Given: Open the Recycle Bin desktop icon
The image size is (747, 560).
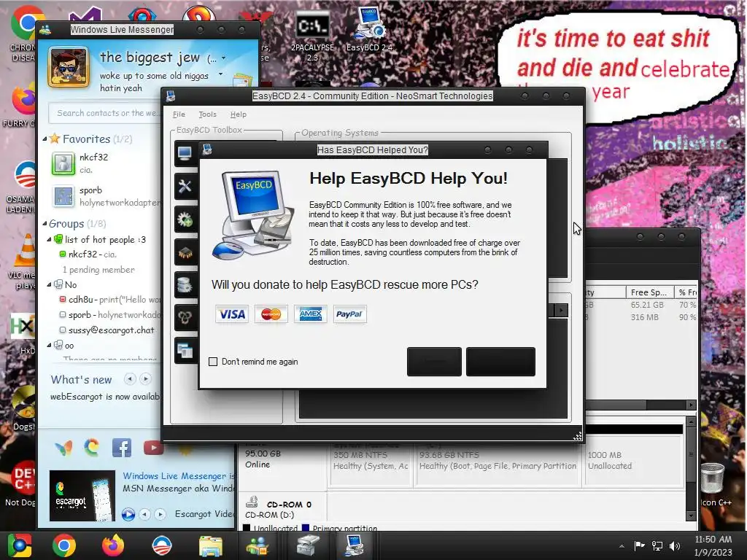Looking at the screenshot, I should (x=713, y=483).
